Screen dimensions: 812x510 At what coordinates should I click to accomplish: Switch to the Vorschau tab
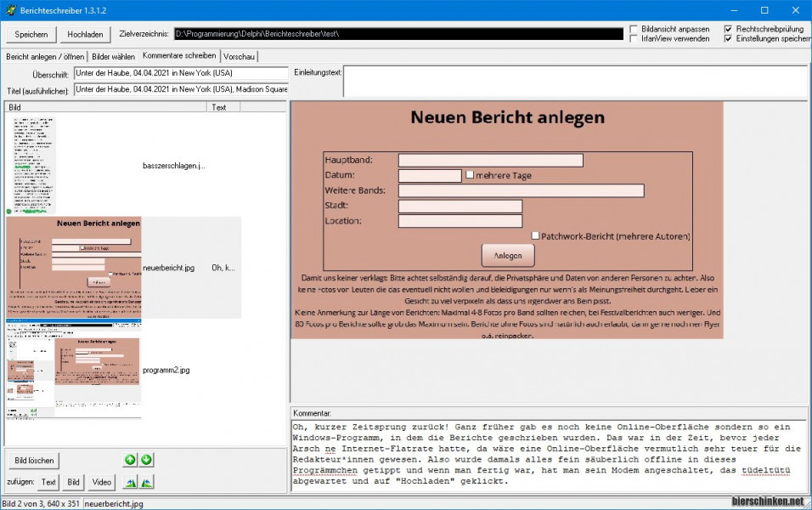(239, 56)
